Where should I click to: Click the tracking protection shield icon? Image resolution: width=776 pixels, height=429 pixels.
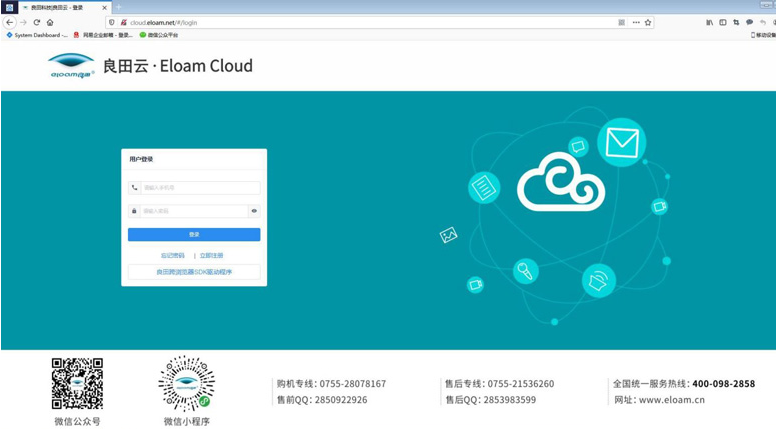click(x=112, y=22)
